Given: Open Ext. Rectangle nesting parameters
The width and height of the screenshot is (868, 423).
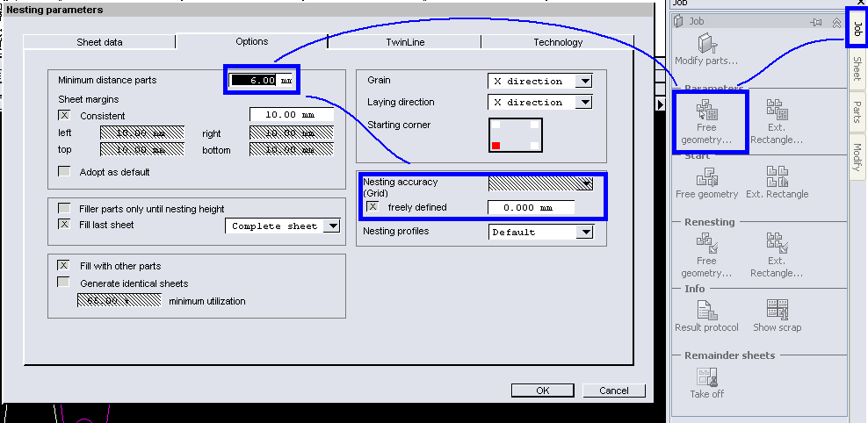Looking at the screenshot, I should coord(776,122).
